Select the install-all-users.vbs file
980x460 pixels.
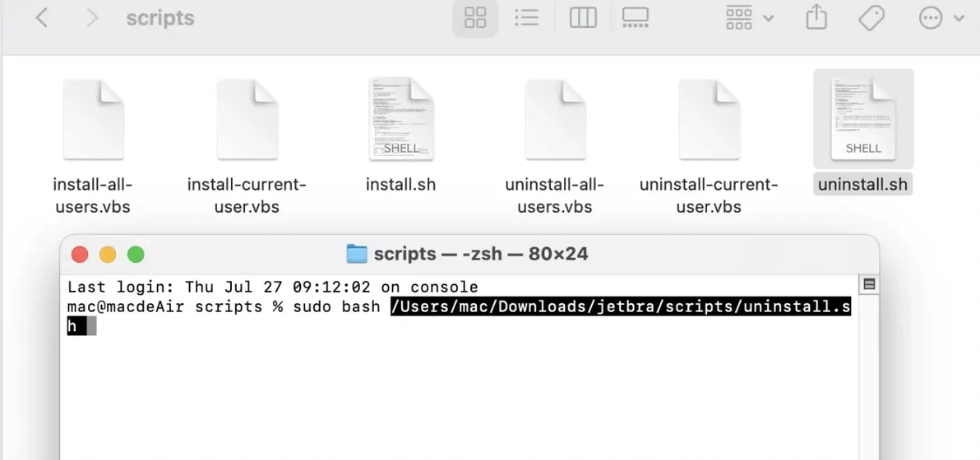tap(93, 120)
